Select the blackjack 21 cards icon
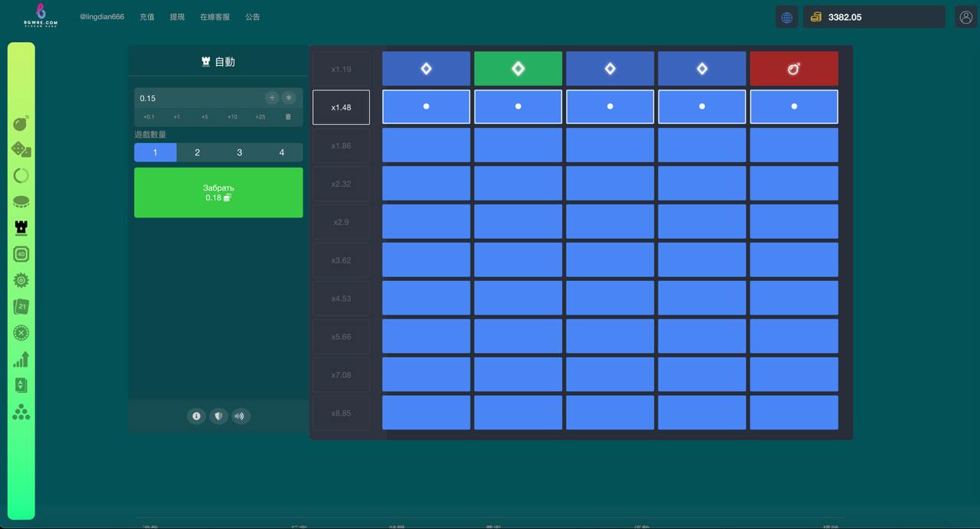Image resolution: width=980 pixels, height=529 pixels. click(x=21, y=306)
